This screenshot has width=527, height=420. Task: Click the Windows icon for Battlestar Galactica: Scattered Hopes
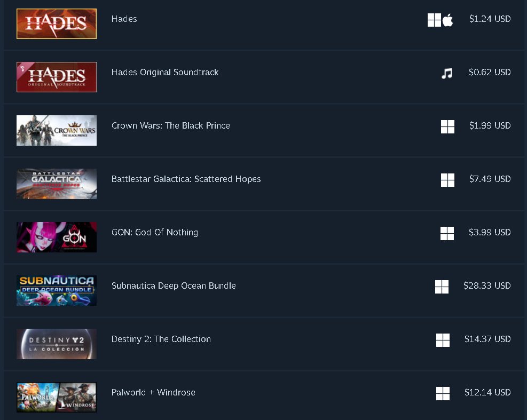click(447, 180)
